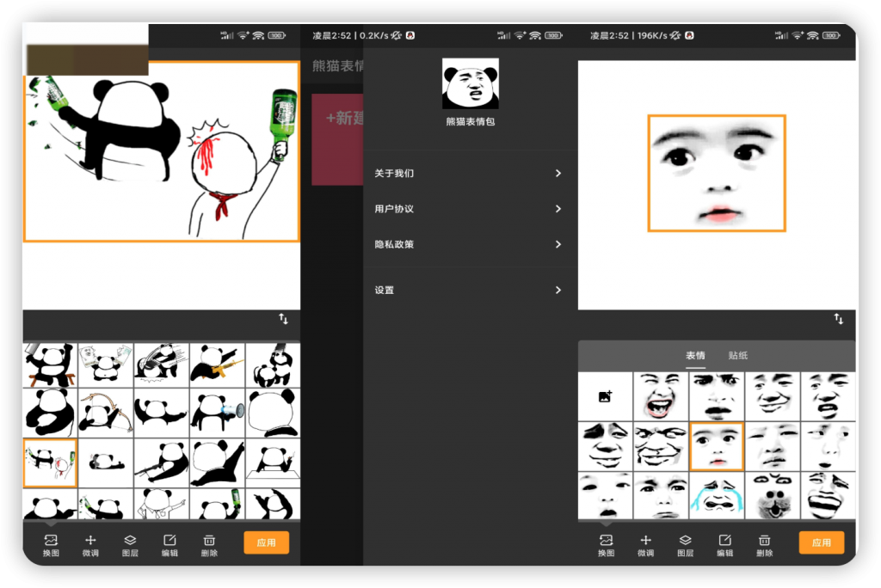881x588 pixels.
Task: Click orange 应用 button in the panda editor screen
Action: click(267, 542)
